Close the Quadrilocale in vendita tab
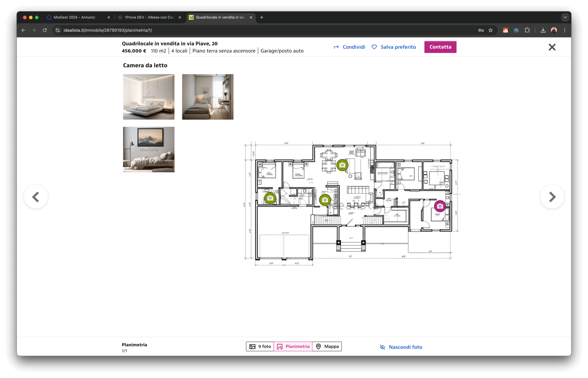This screenshot has height=378, width=588. (x=251, y=17)
